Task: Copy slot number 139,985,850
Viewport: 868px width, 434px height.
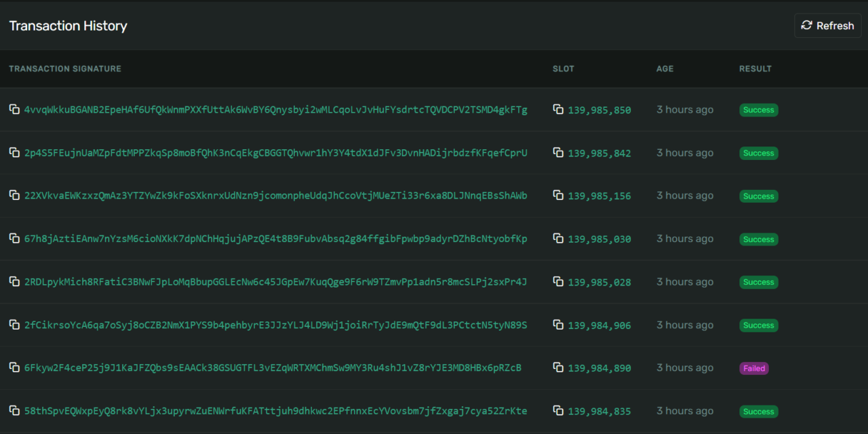Action: pyautogui.click(x=557, y=110)
